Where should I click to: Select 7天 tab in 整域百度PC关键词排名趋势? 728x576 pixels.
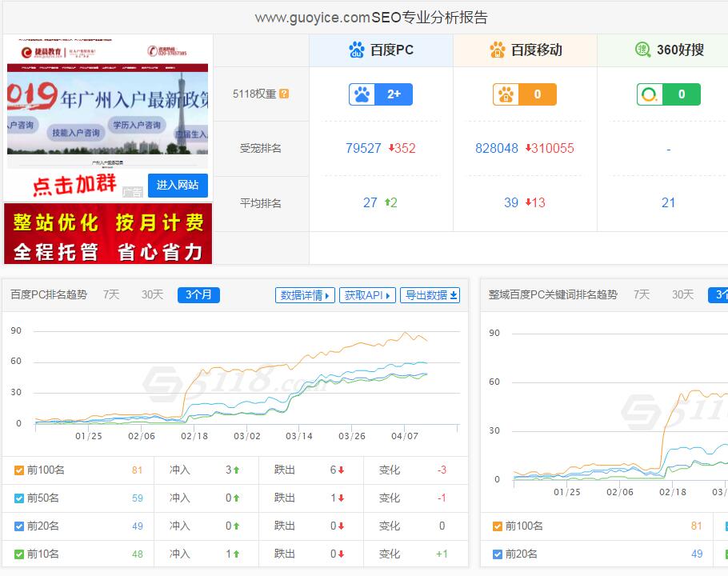click(x=642, y=294)
